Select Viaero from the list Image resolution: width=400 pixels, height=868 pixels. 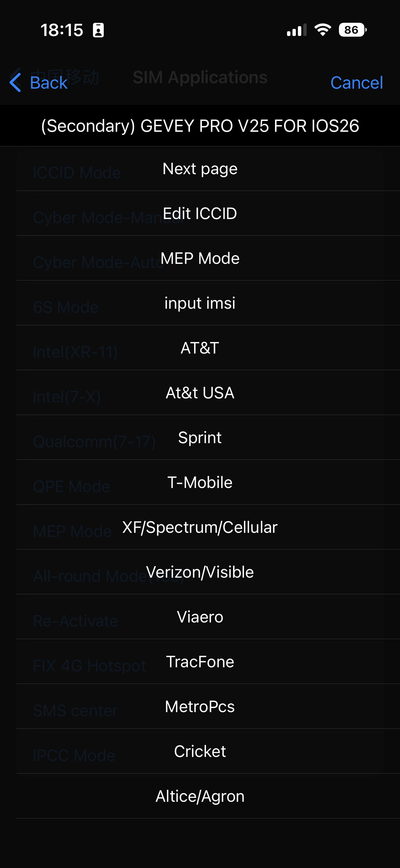[200, 617]
